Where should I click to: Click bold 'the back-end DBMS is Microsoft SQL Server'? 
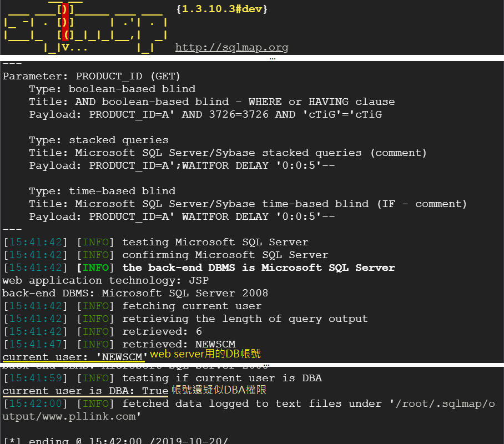click(259, 268)
